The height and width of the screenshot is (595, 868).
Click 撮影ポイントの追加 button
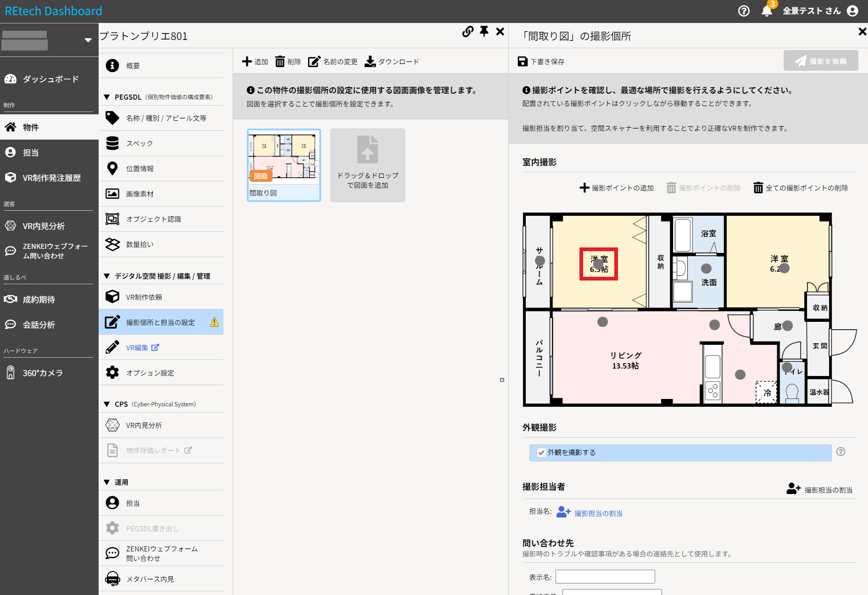617,188
